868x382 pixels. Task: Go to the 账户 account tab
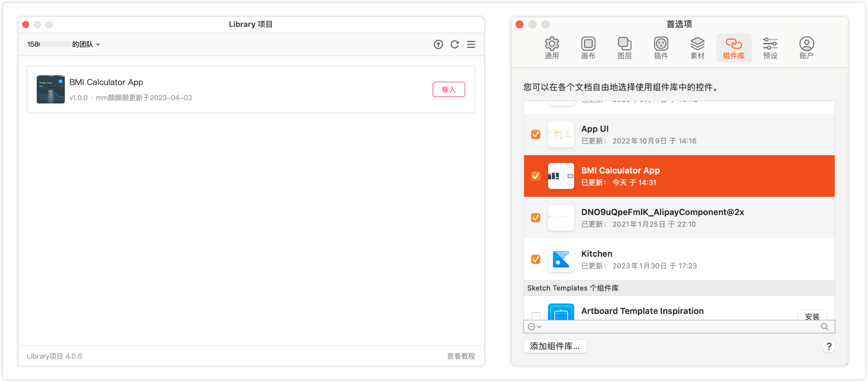pyautogui.click(x=806, y=48)
